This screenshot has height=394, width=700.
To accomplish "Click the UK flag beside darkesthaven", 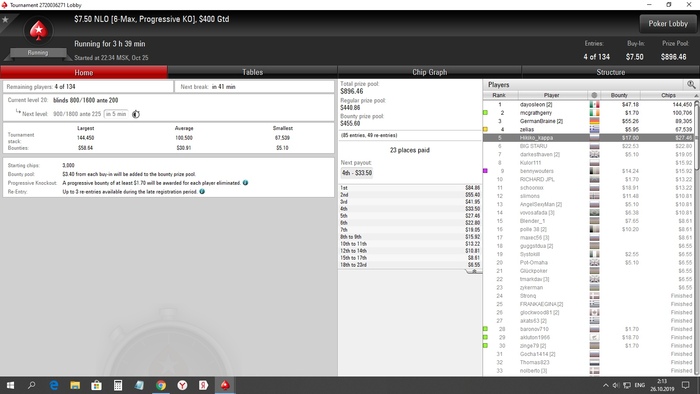I will click(594, 154).
